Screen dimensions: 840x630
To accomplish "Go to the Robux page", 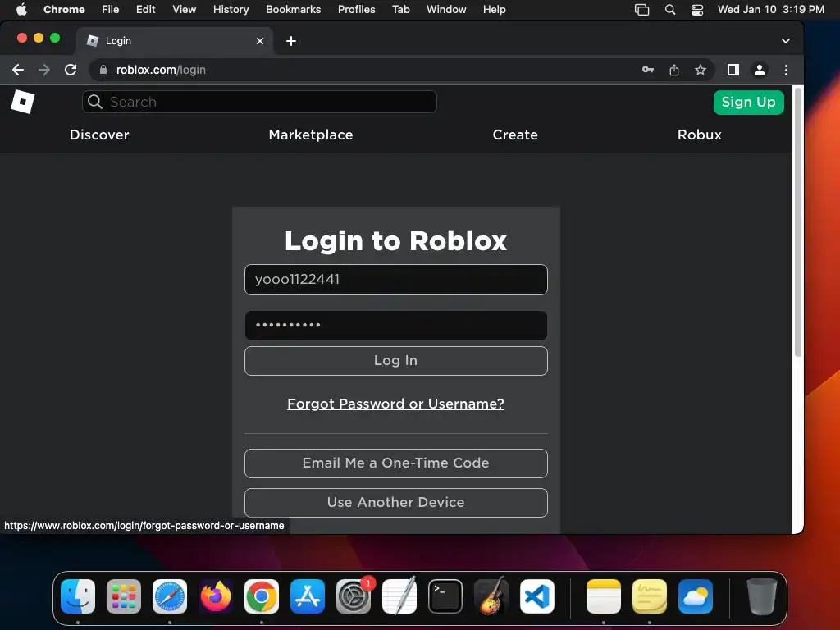I will pos(699,135).
